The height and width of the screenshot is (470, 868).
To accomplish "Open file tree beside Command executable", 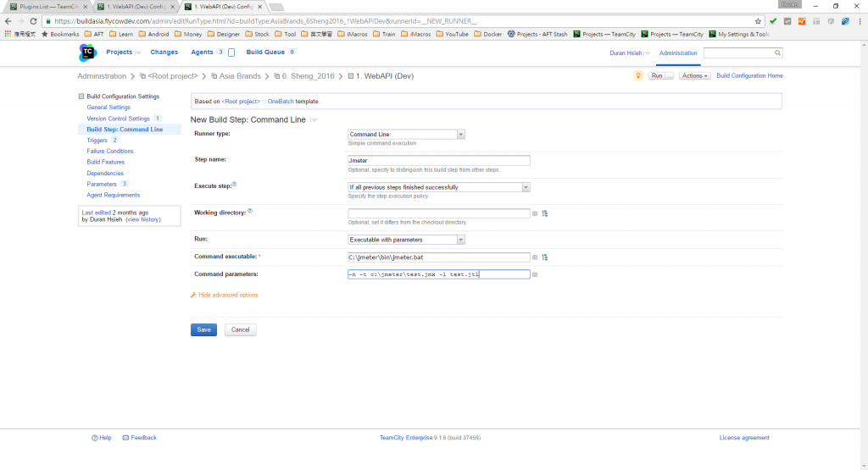I will (x=545, y=257).
